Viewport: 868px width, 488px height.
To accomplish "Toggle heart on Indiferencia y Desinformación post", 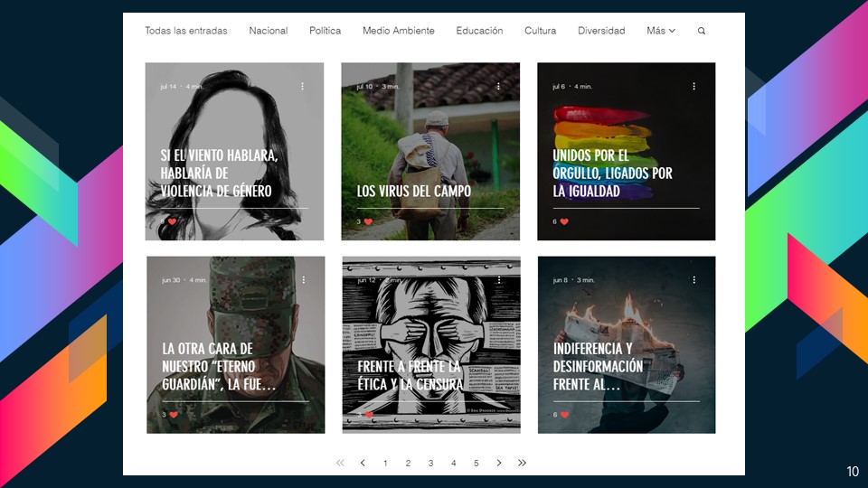I will 564,415.
